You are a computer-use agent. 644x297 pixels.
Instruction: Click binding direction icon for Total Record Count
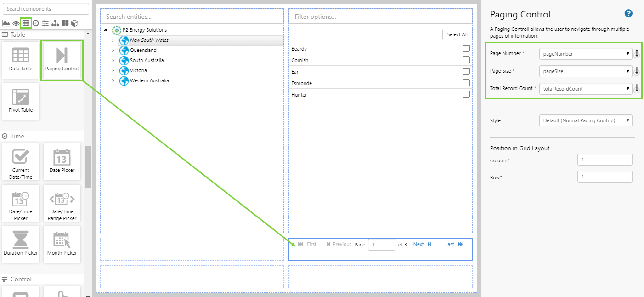(637, 88)
